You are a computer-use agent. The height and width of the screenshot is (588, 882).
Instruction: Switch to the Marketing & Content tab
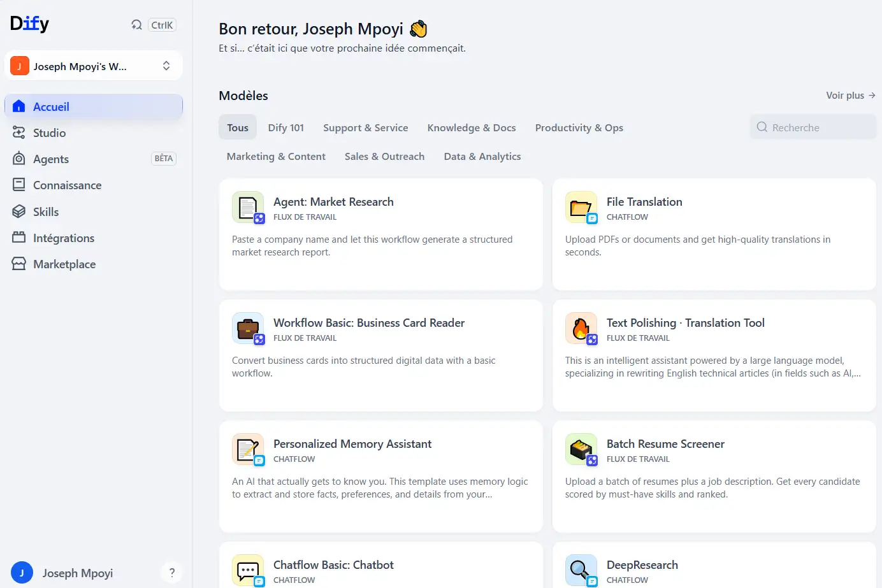tap(276, 156)
